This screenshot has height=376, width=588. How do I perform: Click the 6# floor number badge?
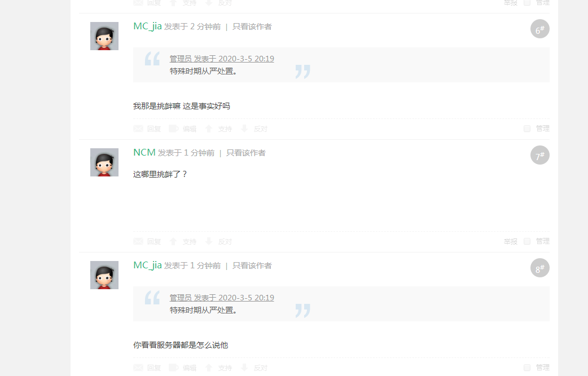[539, 29]
